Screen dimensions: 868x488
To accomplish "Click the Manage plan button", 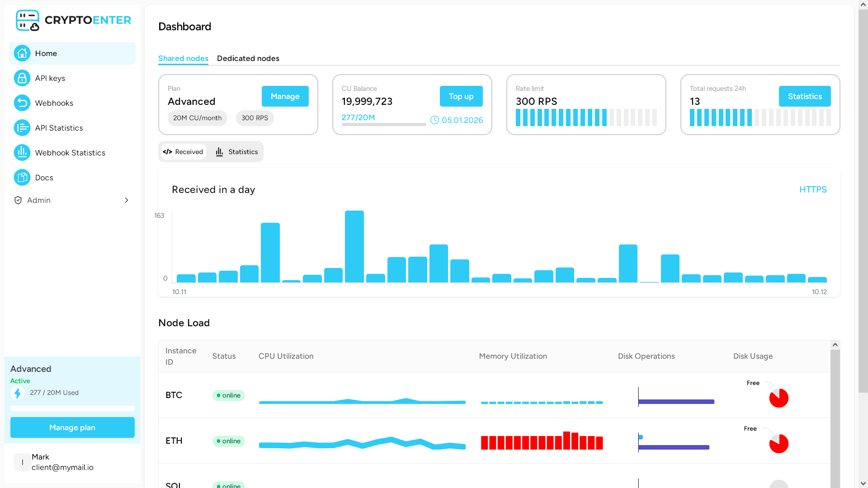I will 72,427.
